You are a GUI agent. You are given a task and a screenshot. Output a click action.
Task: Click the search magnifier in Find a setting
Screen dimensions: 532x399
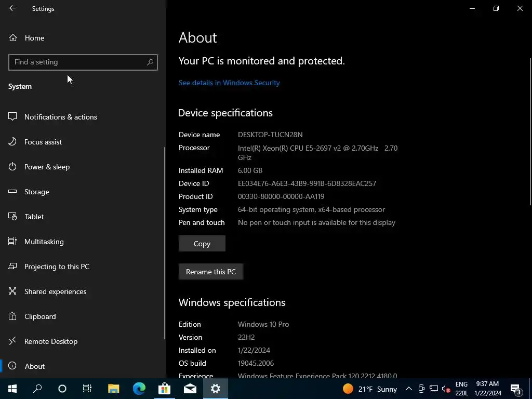(x=150, y=62)
